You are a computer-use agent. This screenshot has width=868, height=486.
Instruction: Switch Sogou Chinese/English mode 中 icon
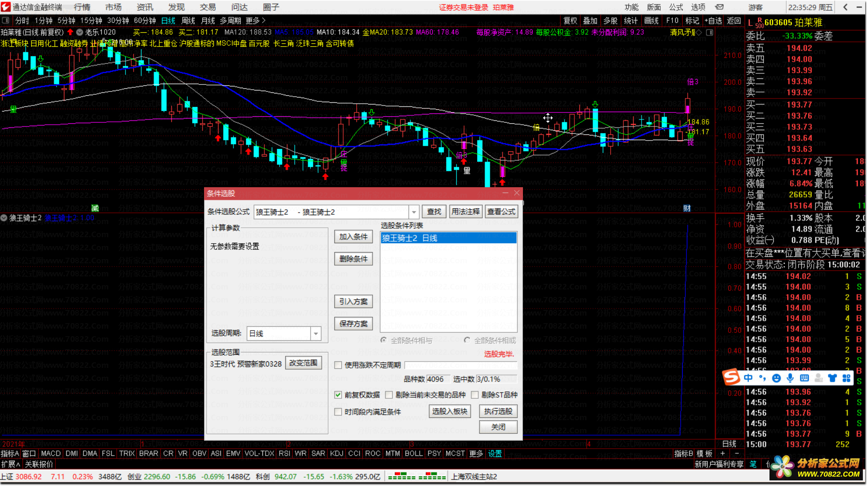coord(748,378)
